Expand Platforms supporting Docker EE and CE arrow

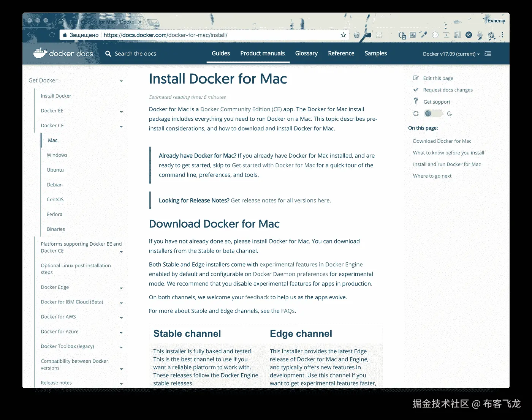pyautogui.click(x=121, y=252)
